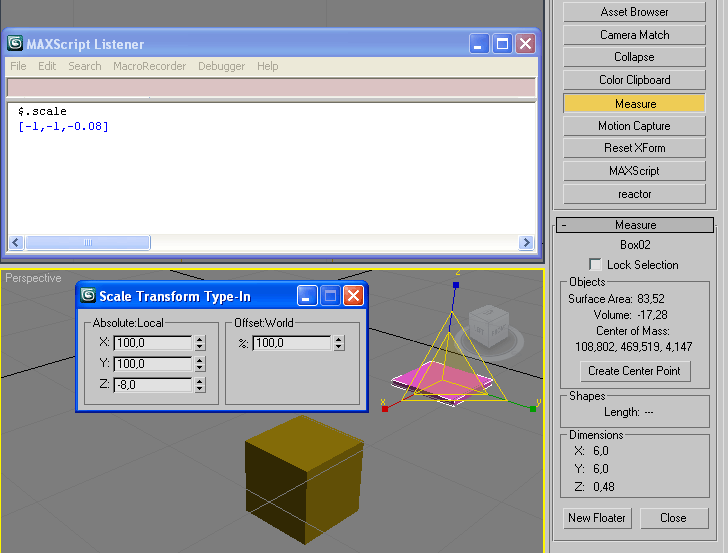Viewport: 728px width, 553px height.
Task: Click the red X axis gizmo handle
Action: click(385, 409)
